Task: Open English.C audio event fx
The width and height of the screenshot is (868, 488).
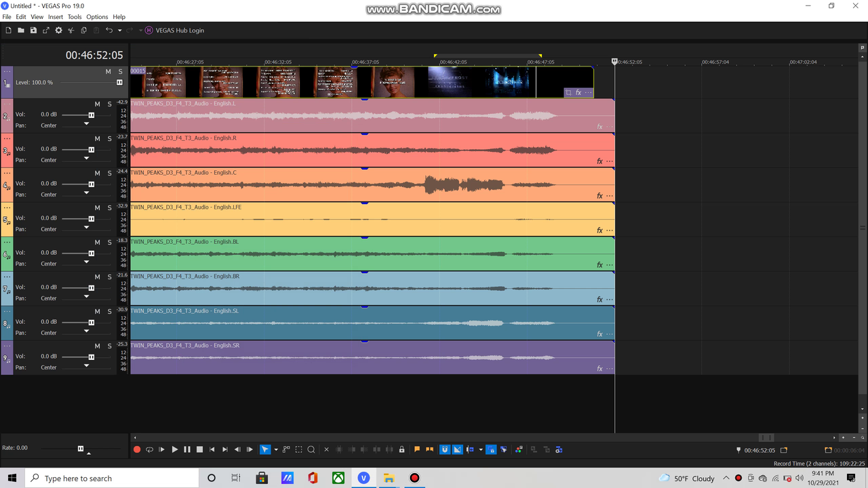Action: (x=599, y=196)
